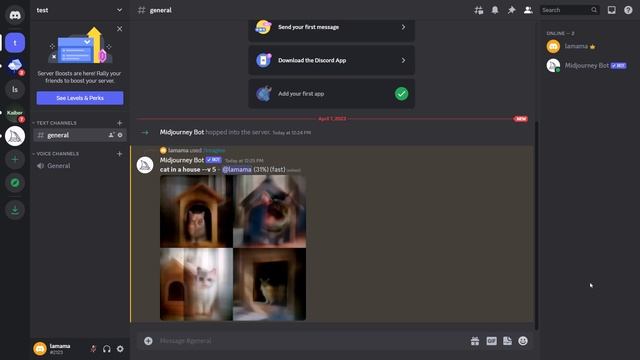Open the Inbox icon

pyautogui.click(x=611, y=10)
